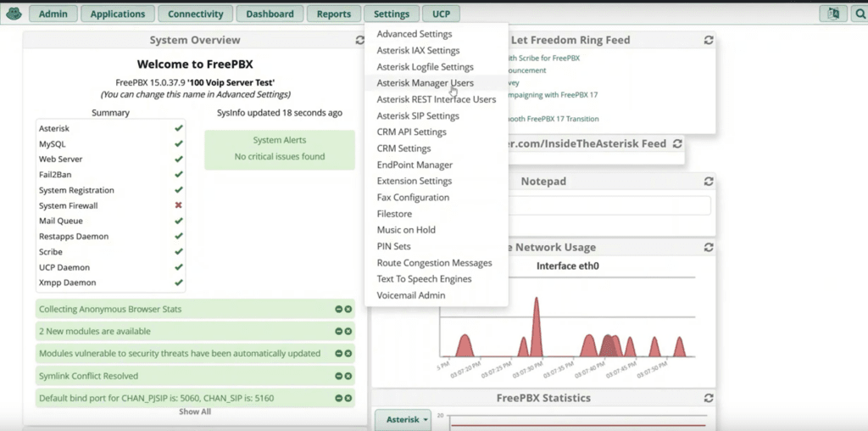Refresh the FreePBX Statistics panel

(709, 398)
